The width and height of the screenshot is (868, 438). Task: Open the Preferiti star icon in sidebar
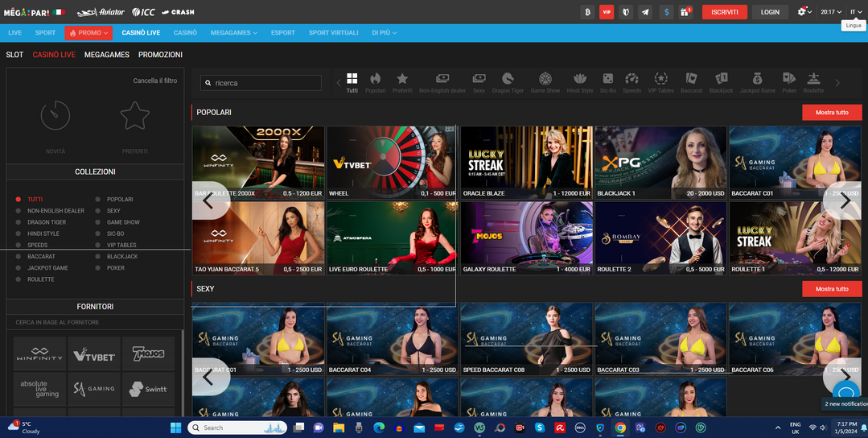pyautogui.click(x=135, y=116)
